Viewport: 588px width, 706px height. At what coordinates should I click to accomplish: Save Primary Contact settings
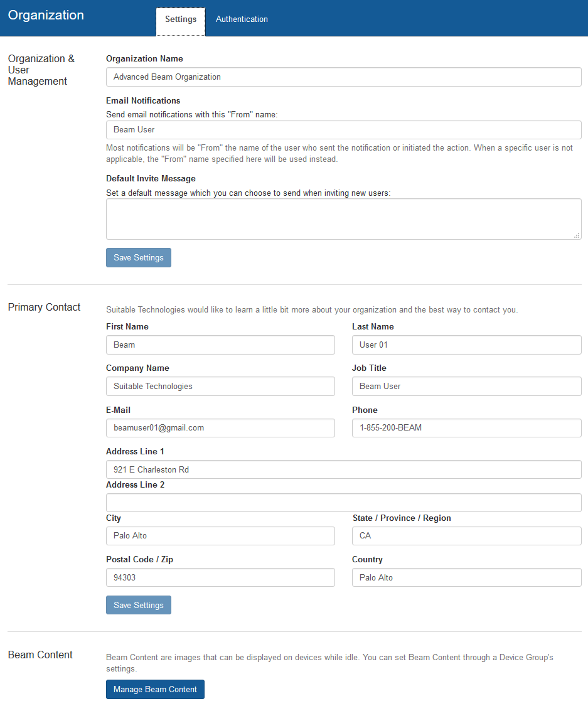139,606
